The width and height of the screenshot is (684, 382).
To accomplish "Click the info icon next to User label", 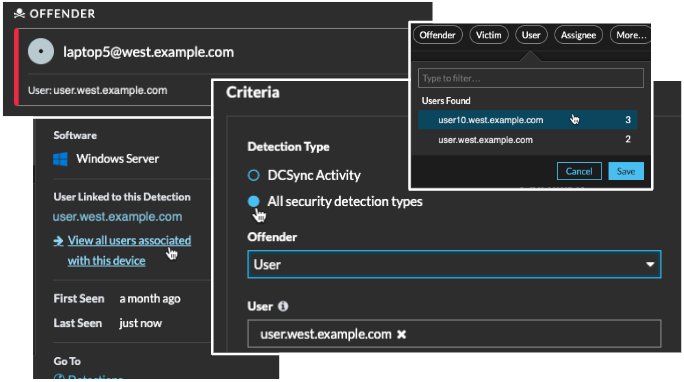I will [x=283, y=307].
